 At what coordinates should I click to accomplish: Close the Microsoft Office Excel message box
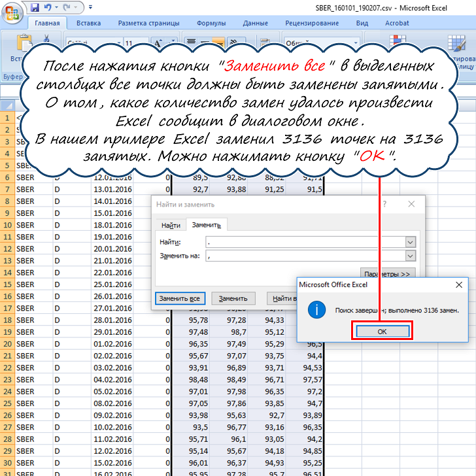coord(459,285)
